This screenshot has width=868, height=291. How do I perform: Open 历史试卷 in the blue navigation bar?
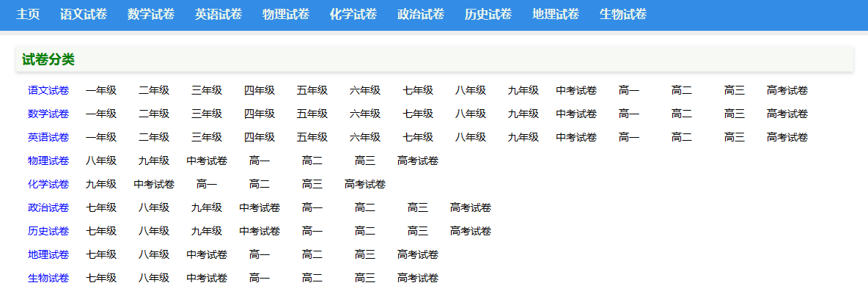coord(488,15)
